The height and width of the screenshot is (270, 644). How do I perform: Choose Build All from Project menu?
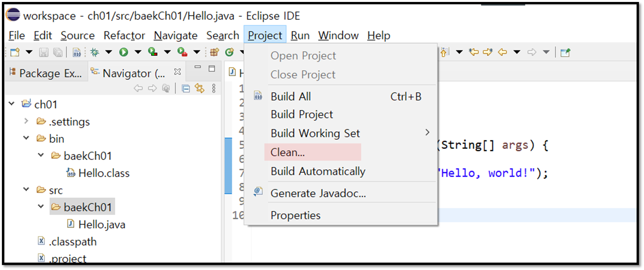(340, 96)
